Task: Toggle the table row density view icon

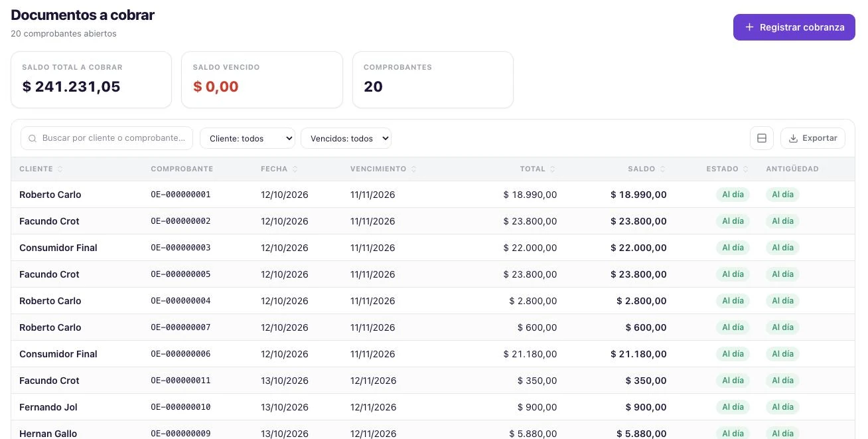Action: click(x=762, y=138)
